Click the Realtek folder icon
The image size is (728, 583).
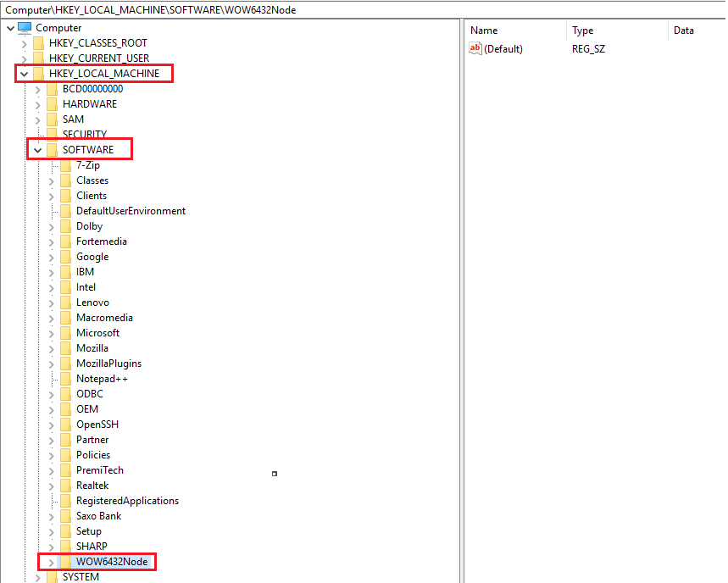(66, 486)
